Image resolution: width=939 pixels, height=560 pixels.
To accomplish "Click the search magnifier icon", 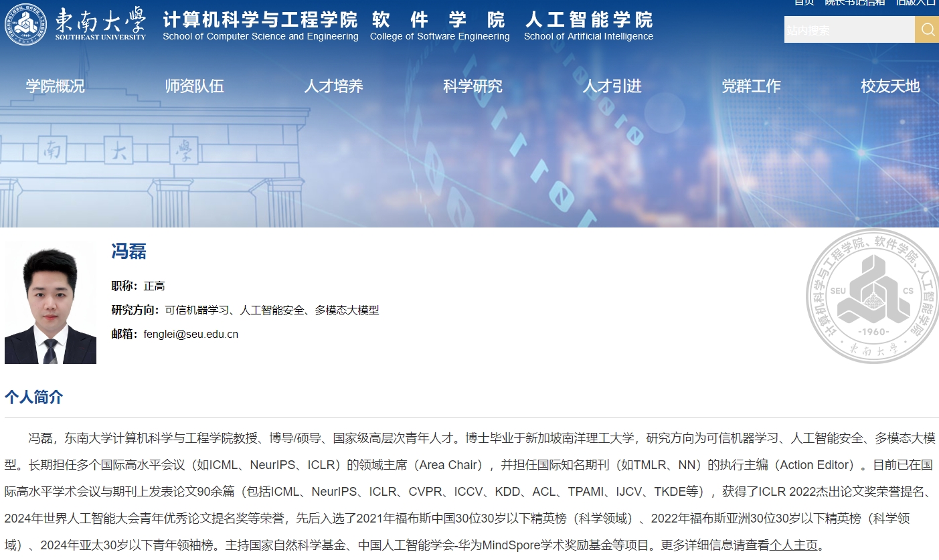I will (927, 29).
